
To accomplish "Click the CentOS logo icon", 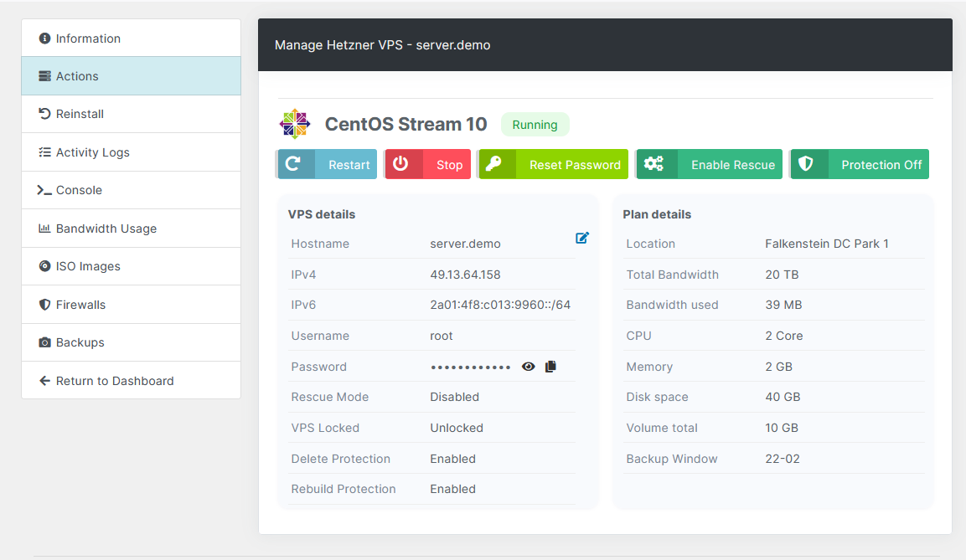I will pyautogui.click(x=294, y=124).
